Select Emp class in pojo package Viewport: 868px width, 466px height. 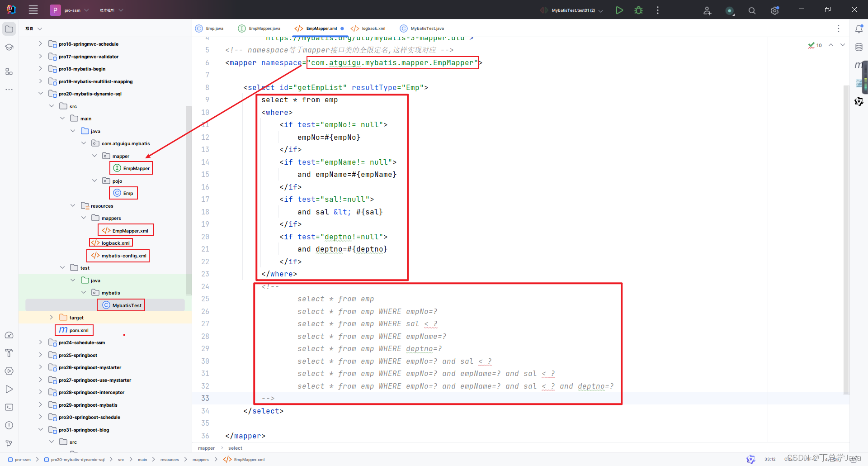click(x=123, y=193)
